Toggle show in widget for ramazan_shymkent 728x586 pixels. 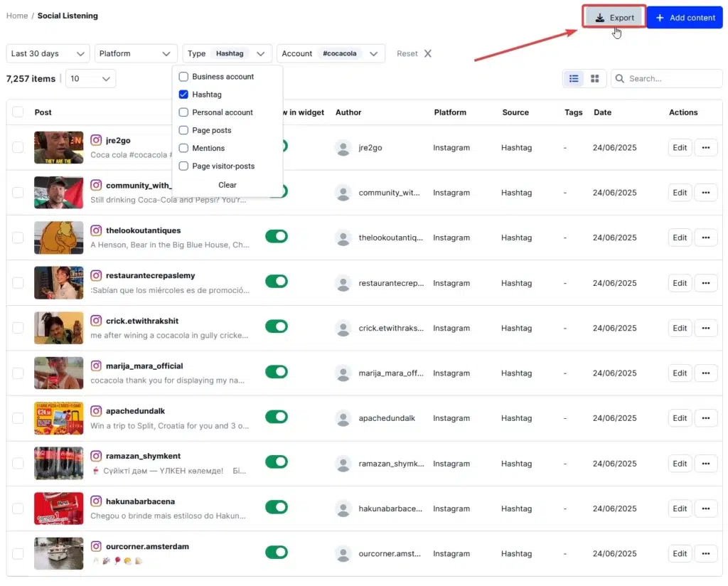pos(277,462)
